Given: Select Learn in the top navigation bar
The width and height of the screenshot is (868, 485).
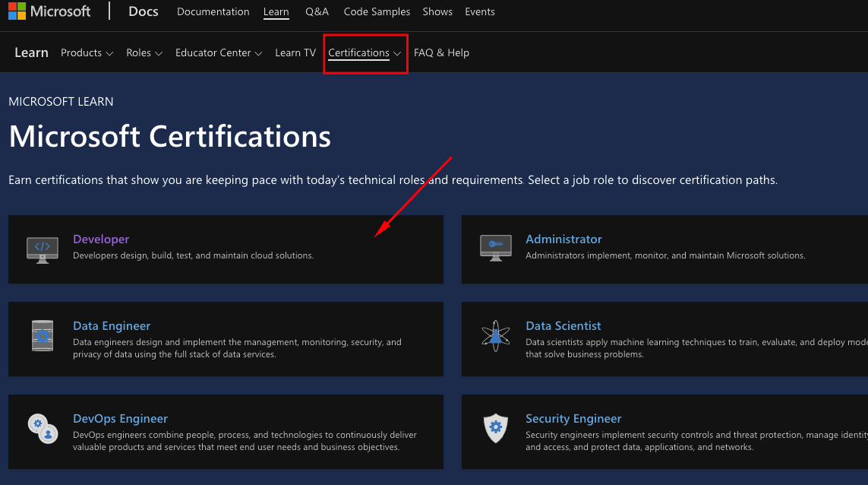Looking at the screenshot, I should point(276,11).
